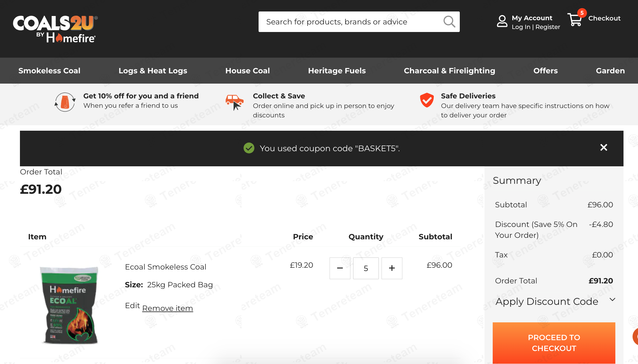Click the green coupon success checkmark

[x=249, y=148]
